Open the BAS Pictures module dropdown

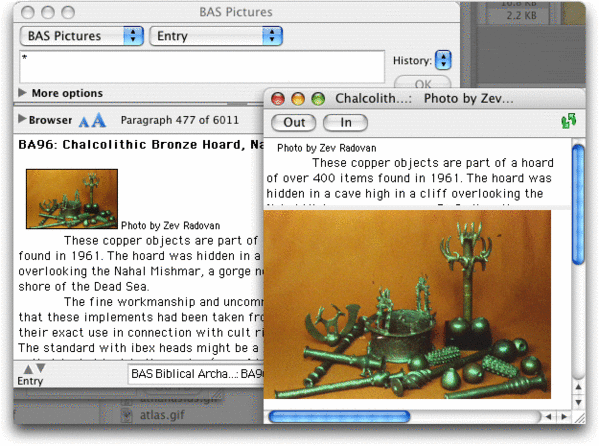pyautogui.click(x=82, y=36)
